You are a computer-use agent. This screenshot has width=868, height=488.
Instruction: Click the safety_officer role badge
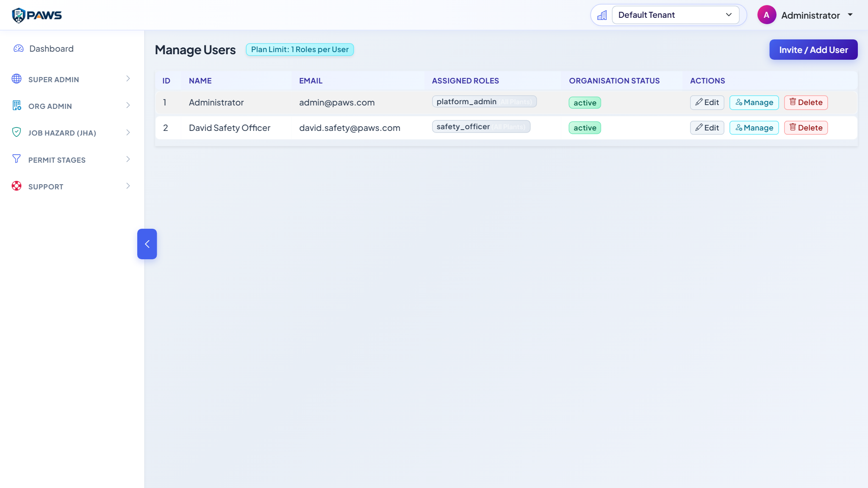[x=481, y=127]
